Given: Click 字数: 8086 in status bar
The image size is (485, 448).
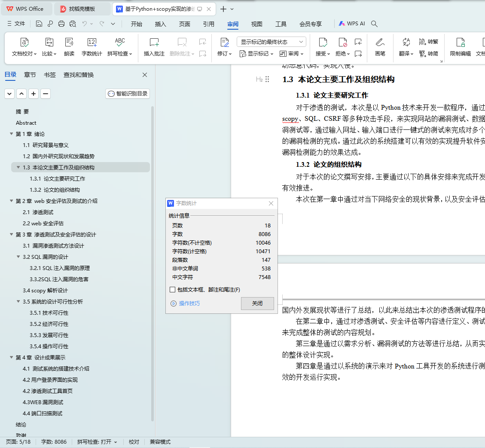Looking at the screenshot, I should point(54,442).
